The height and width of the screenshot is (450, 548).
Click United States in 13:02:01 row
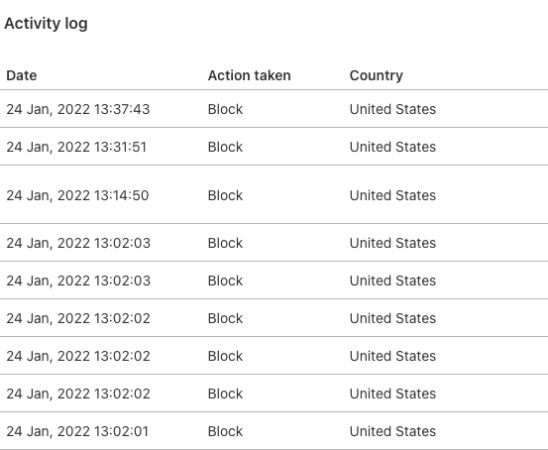392,431
